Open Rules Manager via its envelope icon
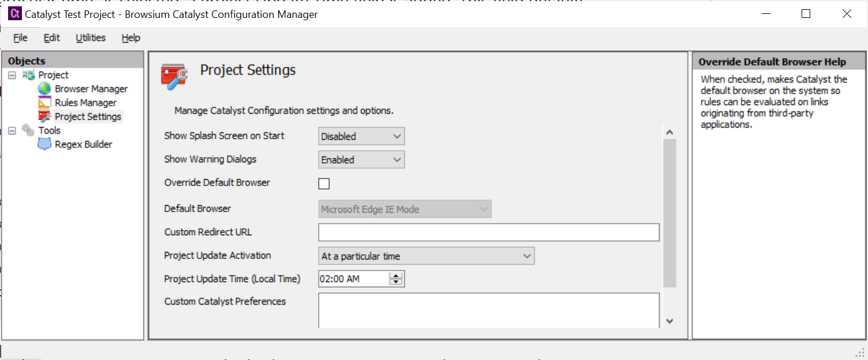The image size is (868, 360). 45,102
